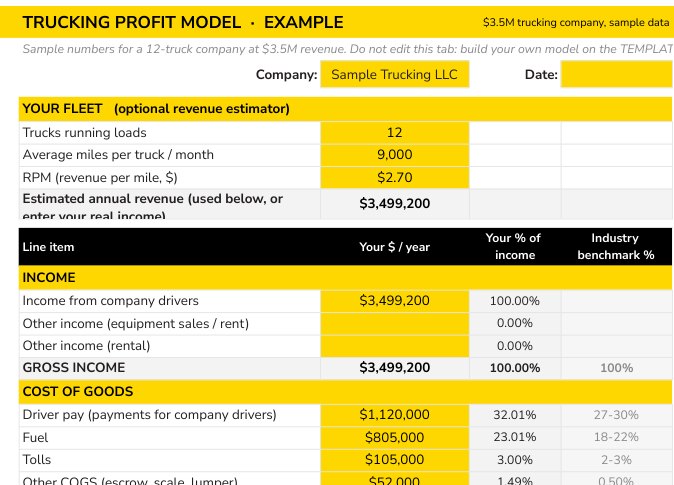Viewport: 674px width, 485px height.
Task: Click the 3.00% Tolls percentage
Action: (x=515, y=460)
